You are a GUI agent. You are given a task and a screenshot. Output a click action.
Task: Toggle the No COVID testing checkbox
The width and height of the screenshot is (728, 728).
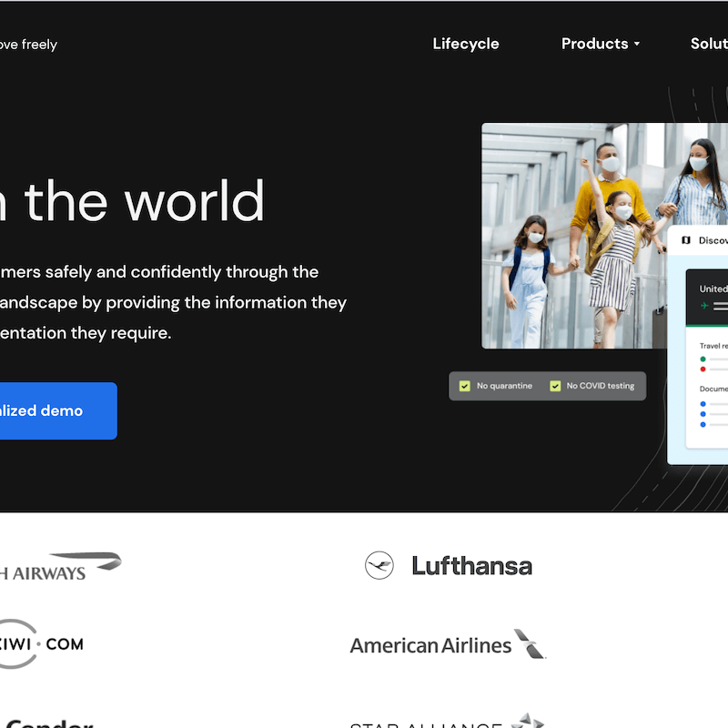[555, 386]
